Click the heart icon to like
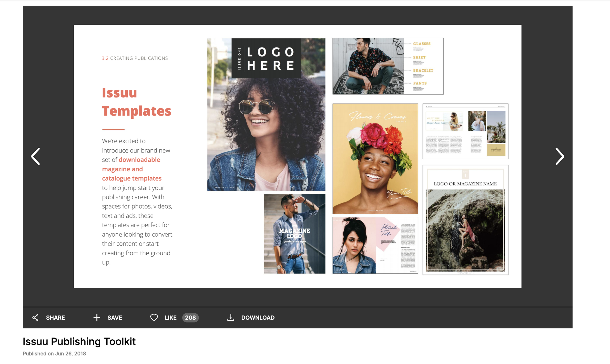The image size is (610, 364). click(154, 317)
